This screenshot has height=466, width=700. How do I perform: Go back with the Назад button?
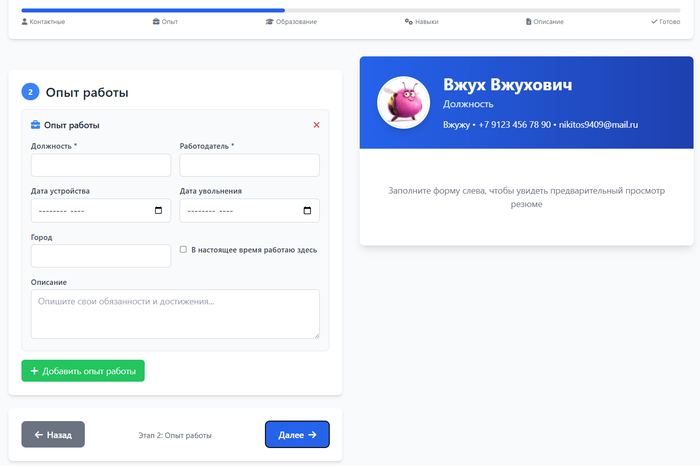53,435
